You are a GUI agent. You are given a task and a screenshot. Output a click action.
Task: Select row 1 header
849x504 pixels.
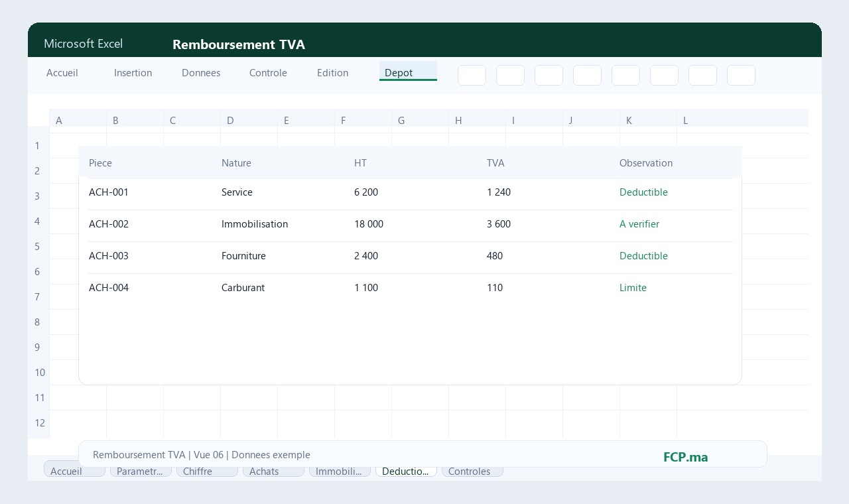click(38, 145)
